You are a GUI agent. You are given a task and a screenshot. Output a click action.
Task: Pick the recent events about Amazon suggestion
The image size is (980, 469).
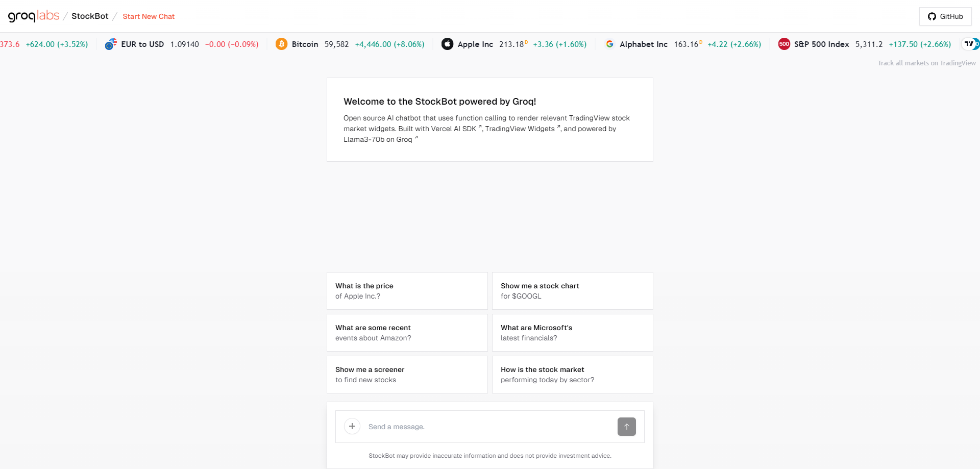click(x=407, y=333)
